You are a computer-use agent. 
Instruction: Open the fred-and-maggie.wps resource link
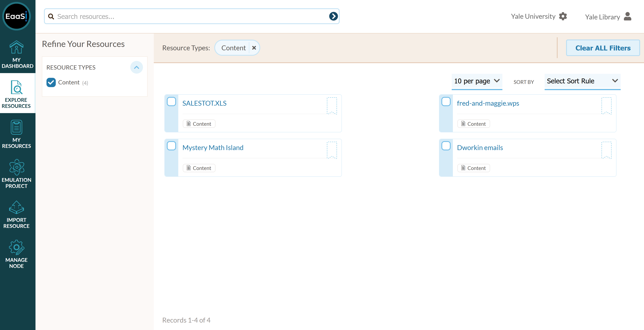488,103
